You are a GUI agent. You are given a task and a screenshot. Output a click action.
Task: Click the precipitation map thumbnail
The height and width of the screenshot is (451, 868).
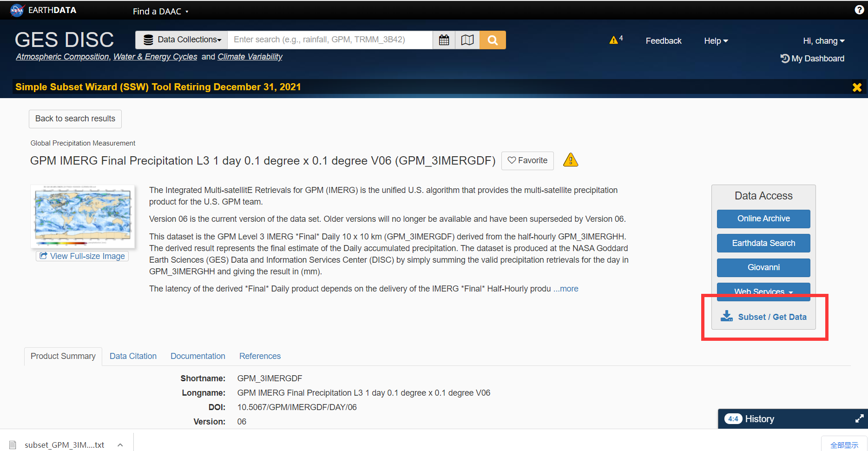[83, 217]
